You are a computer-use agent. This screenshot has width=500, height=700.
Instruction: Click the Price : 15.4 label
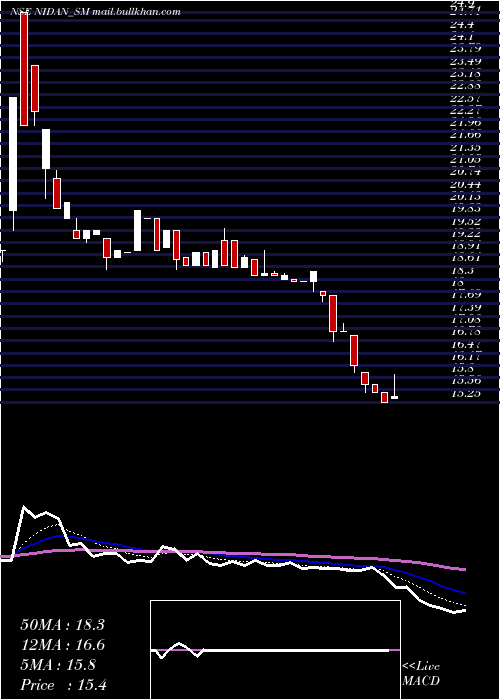pos(63,685)
